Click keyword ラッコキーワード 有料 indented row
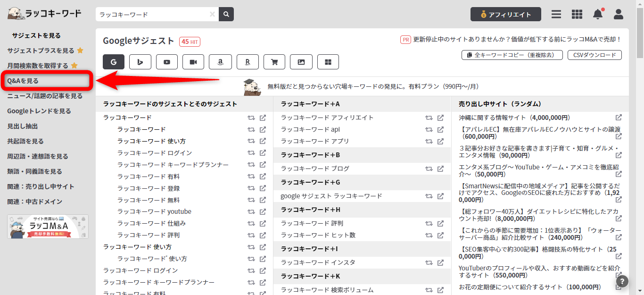Viewport: 644px width, 295px height. click(149, 177)
